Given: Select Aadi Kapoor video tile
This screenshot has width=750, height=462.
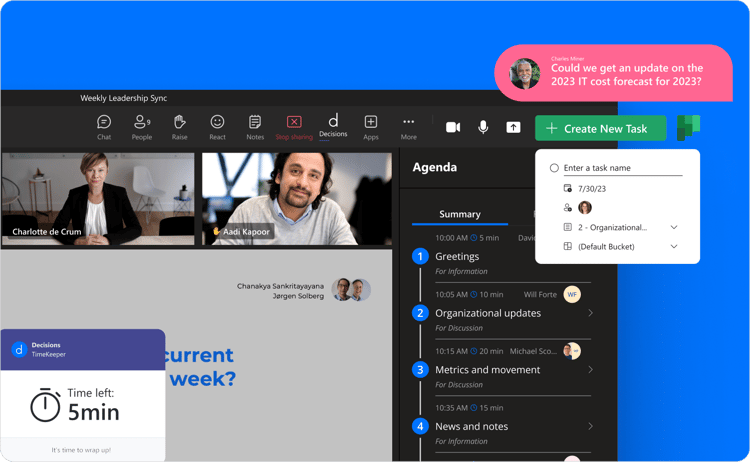Looking at the screenshot, I should point(297,199).
